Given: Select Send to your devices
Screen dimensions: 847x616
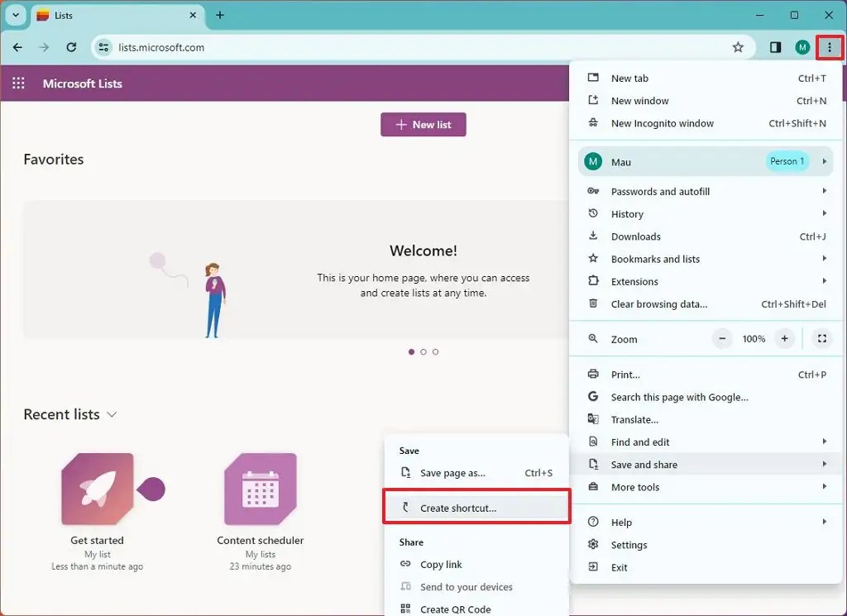Looking at the screenshot, I should tap(466, 587).
